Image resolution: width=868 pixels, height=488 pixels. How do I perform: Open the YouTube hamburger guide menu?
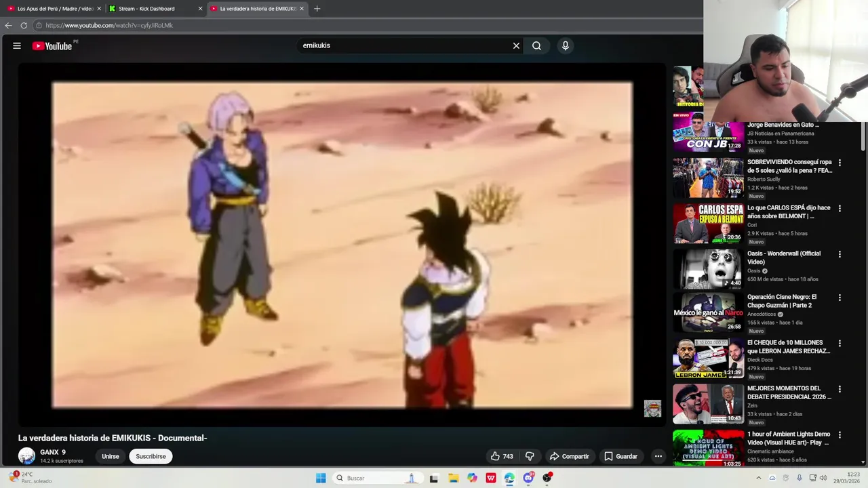click(17, 46)
